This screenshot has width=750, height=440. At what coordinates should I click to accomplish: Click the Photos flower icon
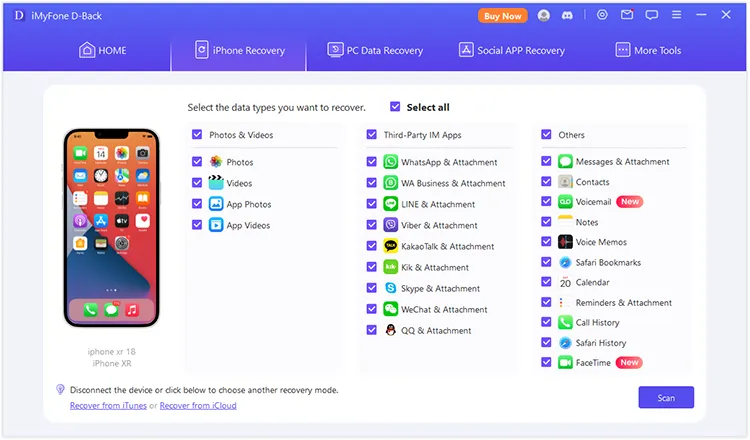coord(216,162)
